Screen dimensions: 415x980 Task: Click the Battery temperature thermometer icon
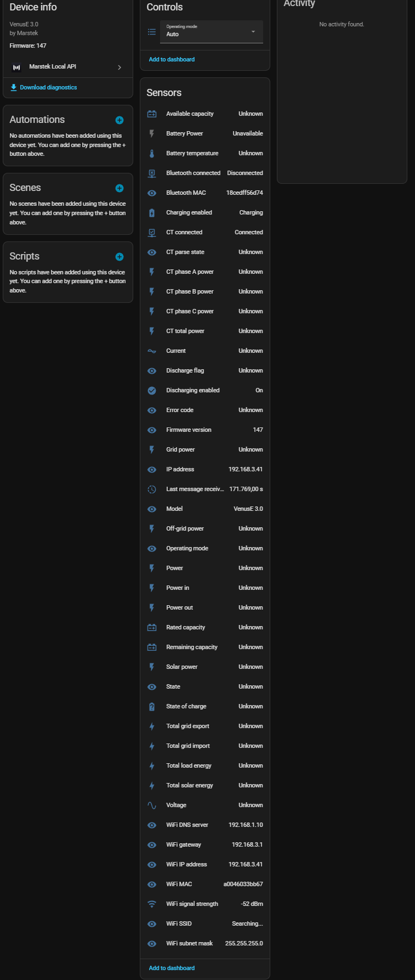[x=152, y=154]
